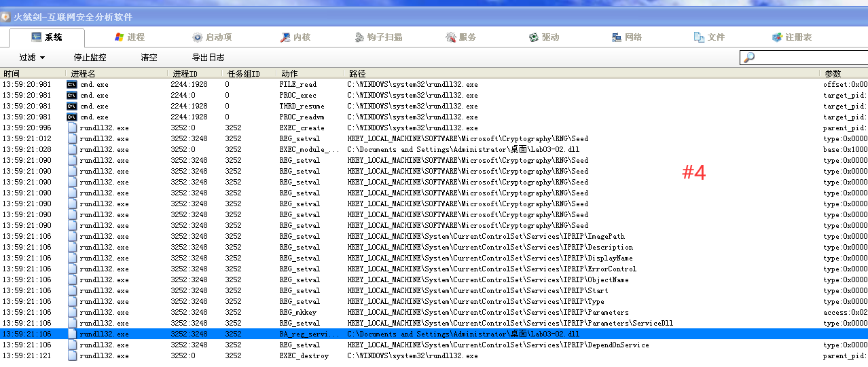Click the 驱动 tab's icon

click(535, 37)
